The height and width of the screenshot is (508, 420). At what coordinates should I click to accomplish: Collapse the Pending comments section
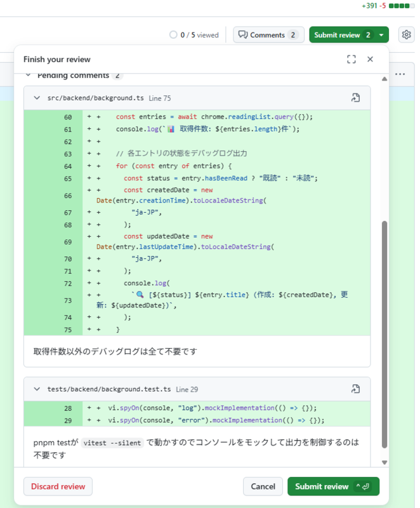point(28,75)
